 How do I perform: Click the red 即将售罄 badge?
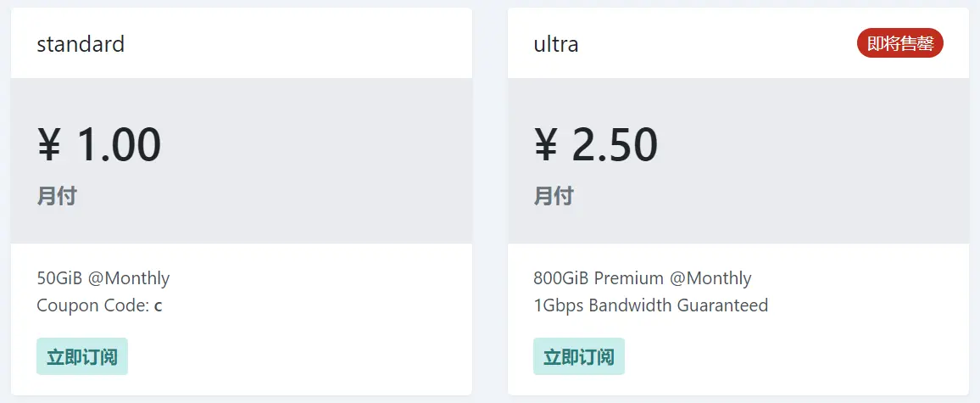(900, 44)
